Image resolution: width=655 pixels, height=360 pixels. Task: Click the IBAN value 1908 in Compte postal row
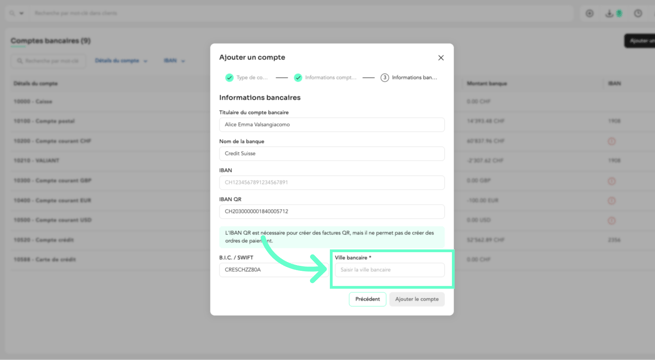[614, 121]
